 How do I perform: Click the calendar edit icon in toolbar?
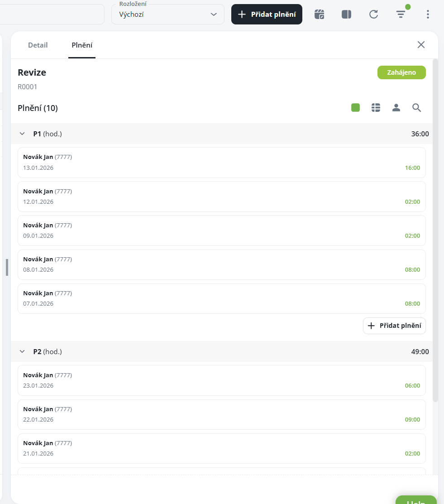click(319, 14)
